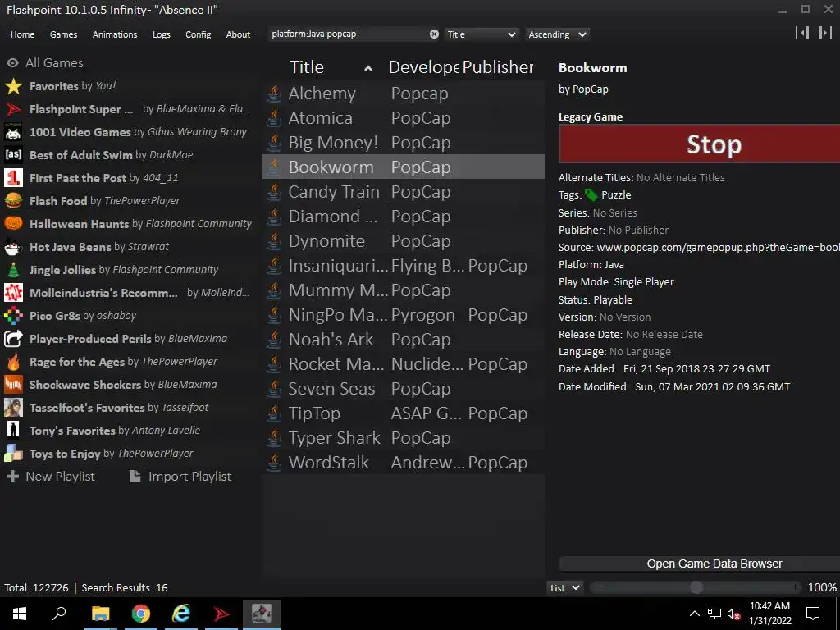840x630 pixels.
Task: Open the Ascending order dropdown
Action: point(557,34)
